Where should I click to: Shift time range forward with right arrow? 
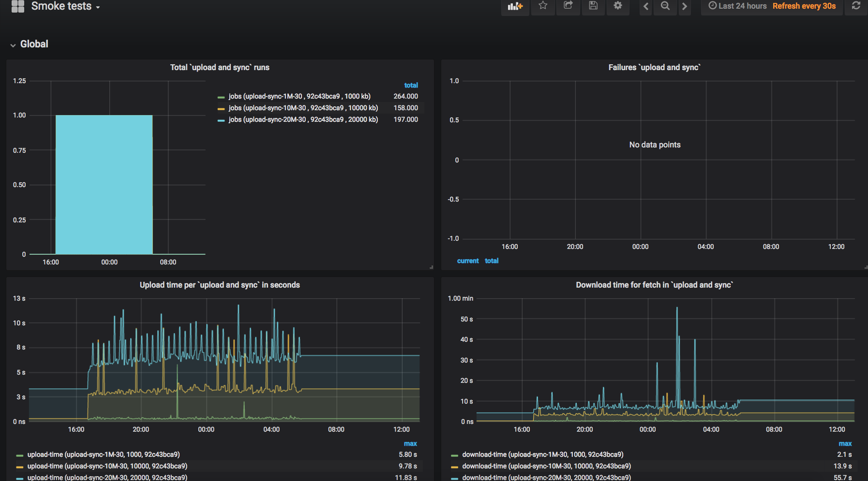[x=685, y=6]
